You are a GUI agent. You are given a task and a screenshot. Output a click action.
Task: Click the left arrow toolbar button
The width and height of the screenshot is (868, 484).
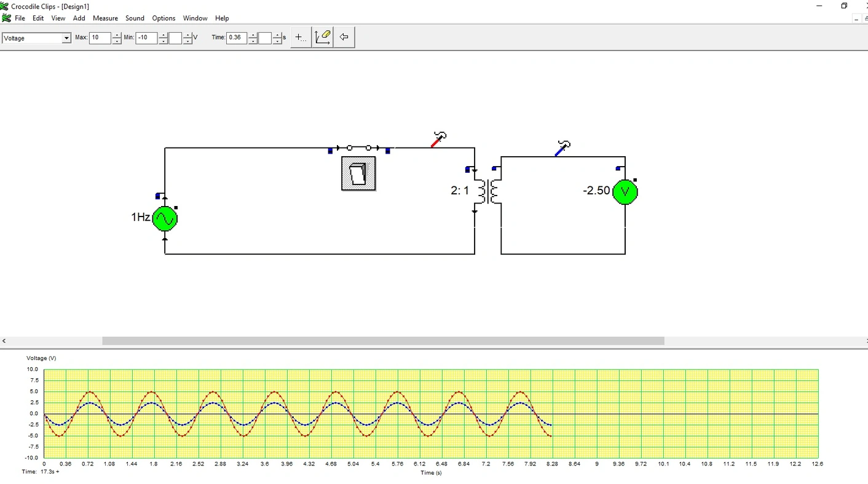tap(344, 37)
